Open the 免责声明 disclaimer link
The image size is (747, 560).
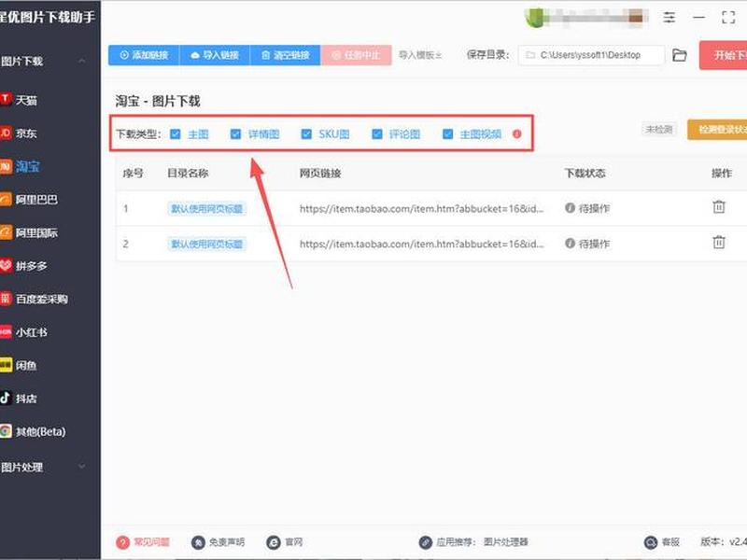coord(218,542)
